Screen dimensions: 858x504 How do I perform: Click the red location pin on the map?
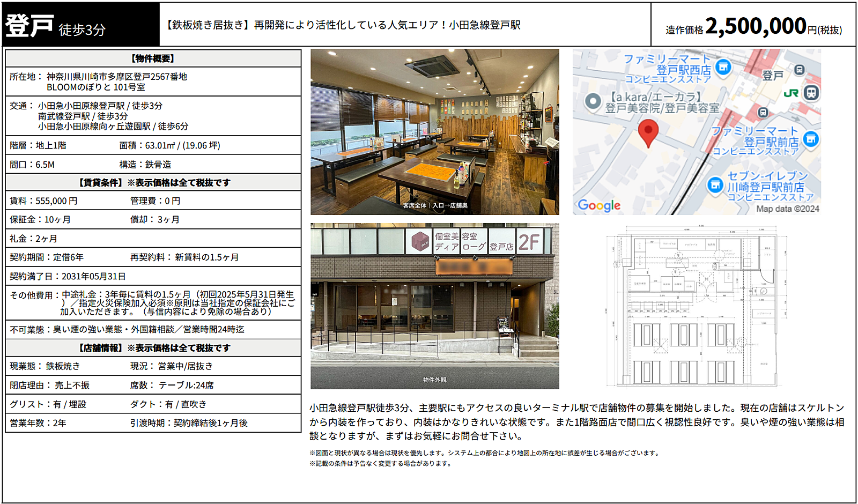click(x=648, y=133)
